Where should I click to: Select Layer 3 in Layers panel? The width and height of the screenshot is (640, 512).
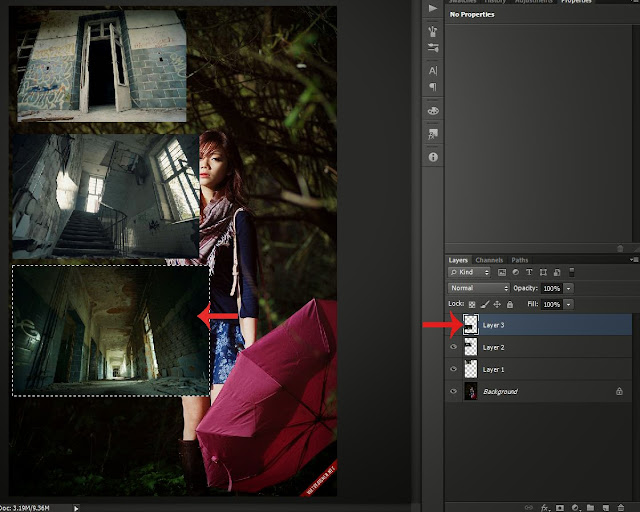click(x=538, y=325)
